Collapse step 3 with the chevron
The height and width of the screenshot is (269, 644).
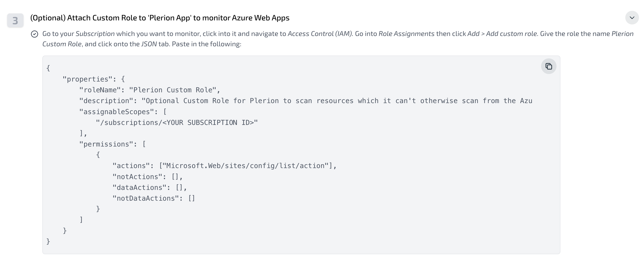(x=632, y=18)
